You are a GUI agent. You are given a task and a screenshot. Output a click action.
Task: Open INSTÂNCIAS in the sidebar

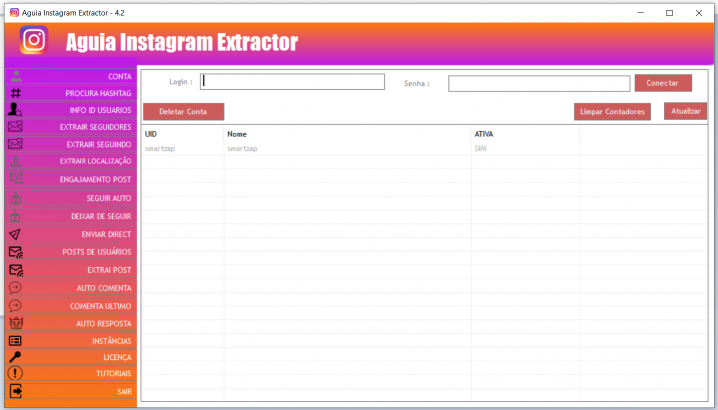[x=71, y=341]
